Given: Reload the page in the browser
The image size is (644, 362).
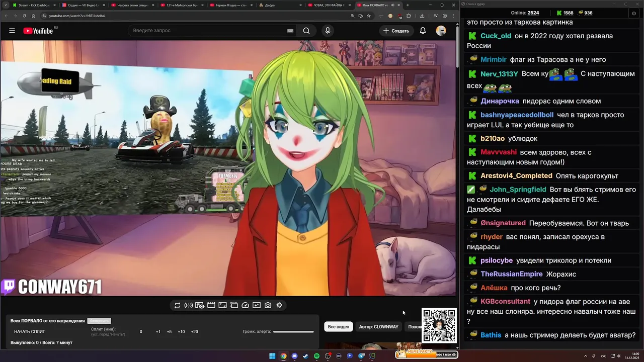Looking at the screenshot, I should tap(24, 16).
